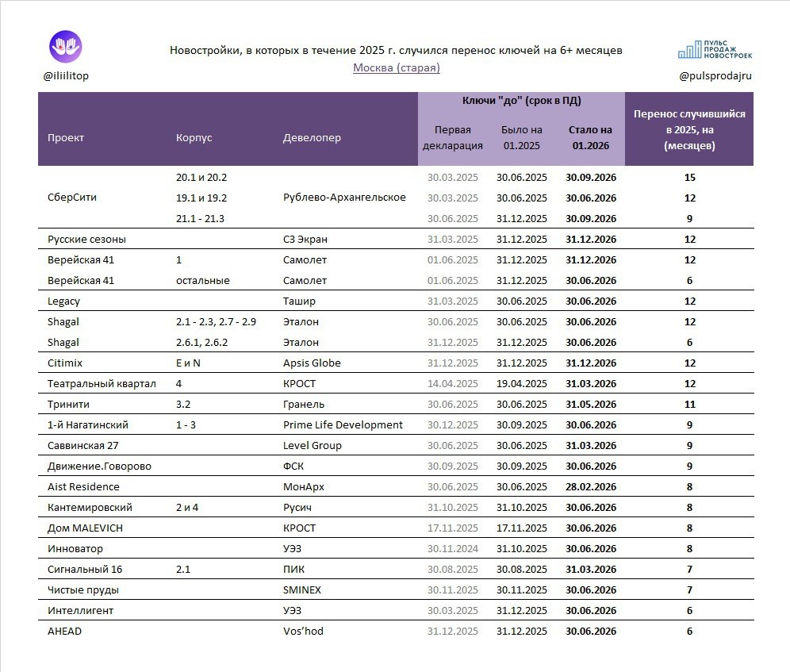Select the СберСити project cell
The width and height of the screenshot is (790, 672).
point(72,198)
